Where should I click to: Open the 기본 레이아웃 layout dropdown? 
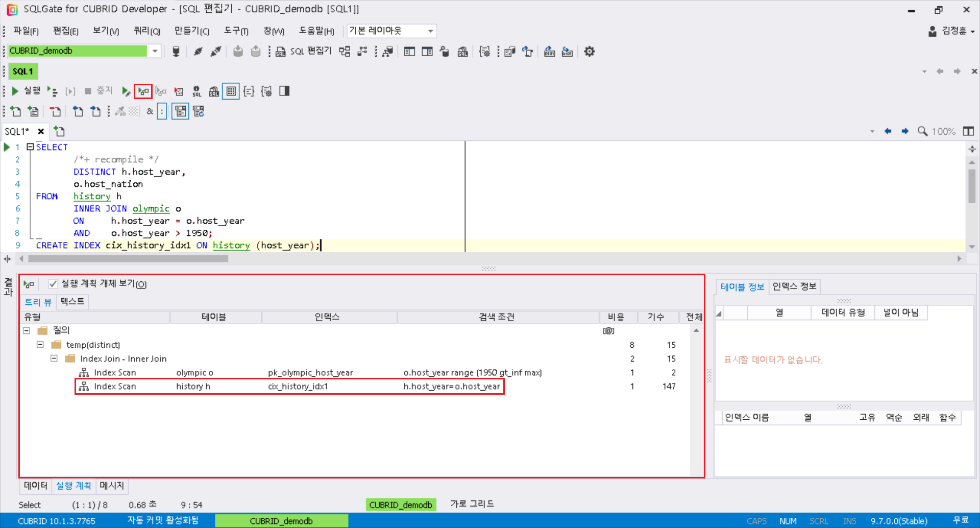tap(430, 31)
